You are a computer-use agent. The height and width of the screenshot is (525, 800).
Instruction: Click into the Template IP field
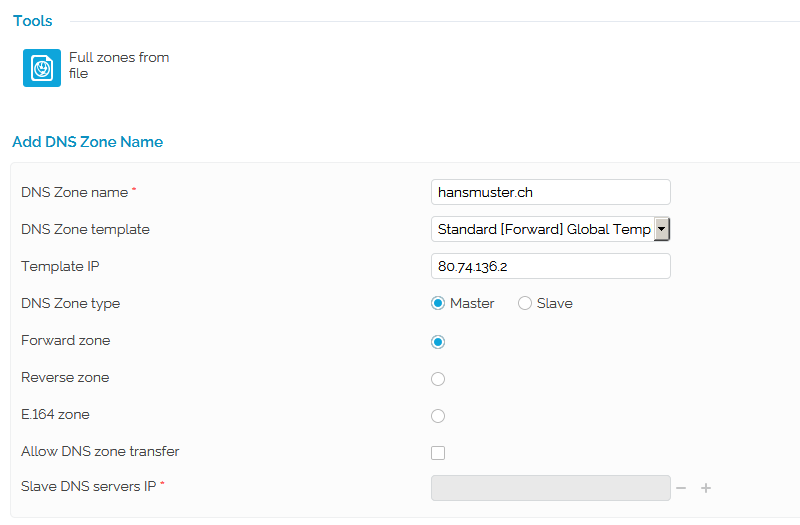point(550,267)
